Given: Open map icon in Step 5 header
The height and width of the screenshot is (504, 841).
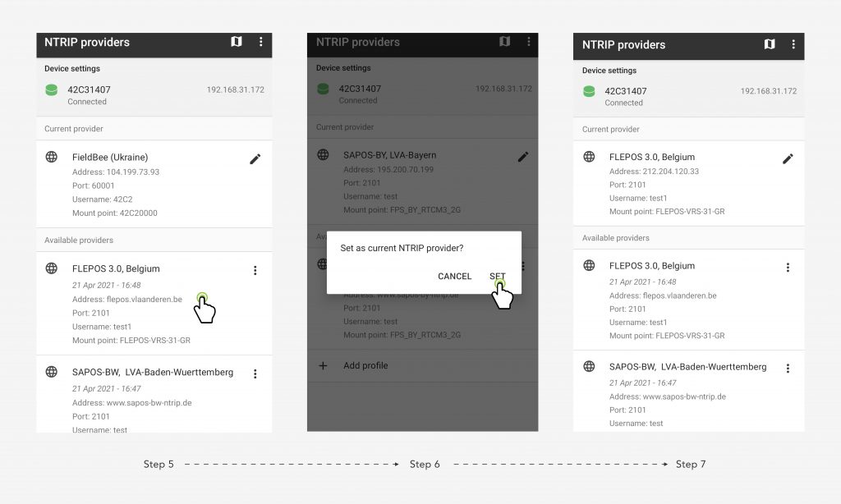Looking at the screenshot, I should click(236, 41).
